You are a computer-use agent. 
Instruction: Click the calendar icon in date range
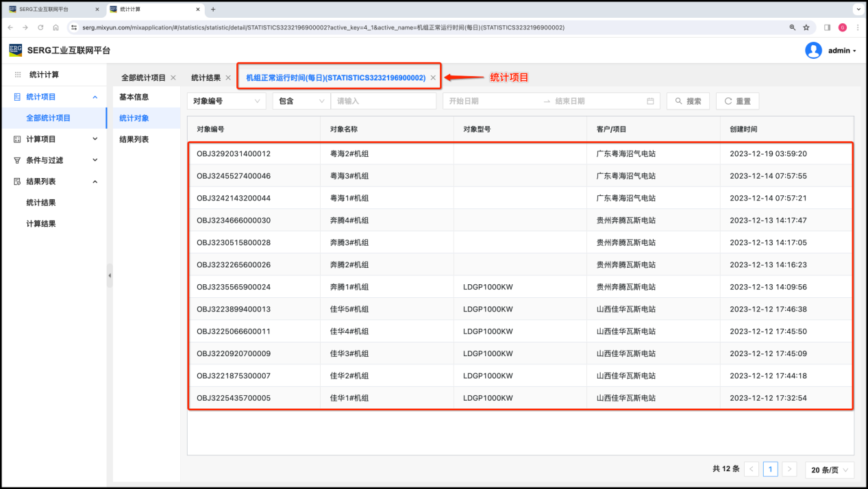[x=650, y=101]
